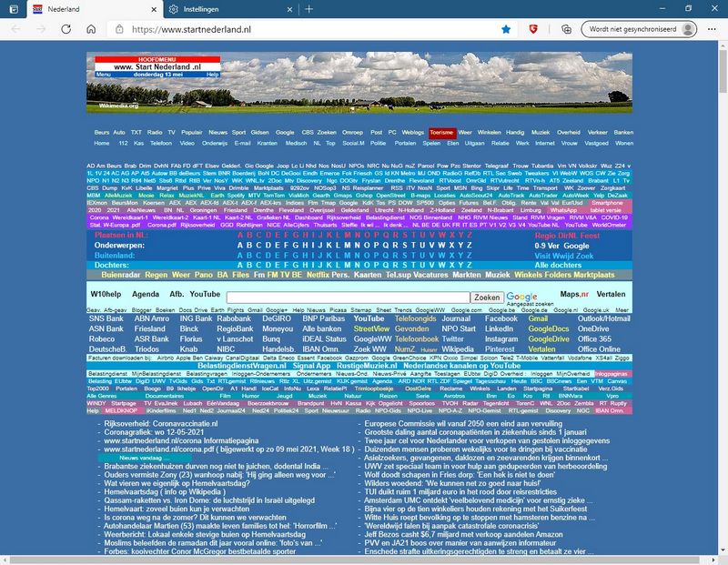Open 'Rijksoverheid: Coronavaccinatie.nl' news link
Viewport: 728px width, 565px height.
point(161,423)
